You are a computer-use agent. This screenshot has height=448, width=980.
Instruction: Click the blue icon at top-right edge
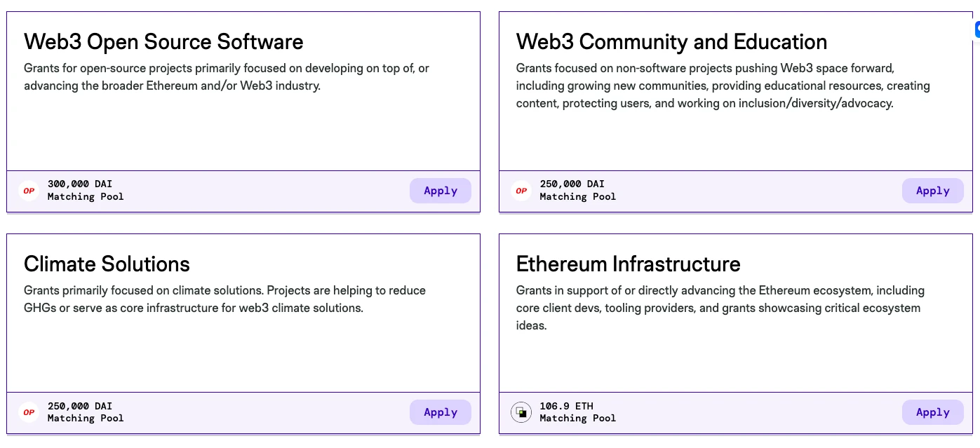(x=976, y=29)
